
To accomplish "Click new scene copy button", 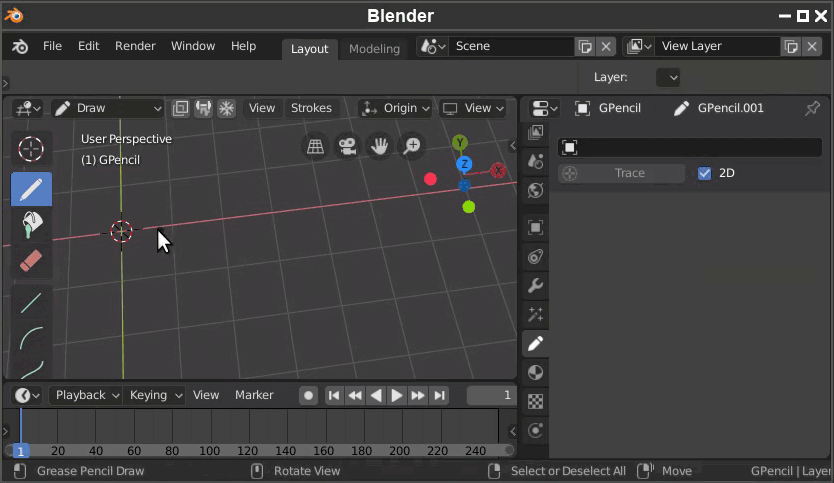I will coord(585,46).
